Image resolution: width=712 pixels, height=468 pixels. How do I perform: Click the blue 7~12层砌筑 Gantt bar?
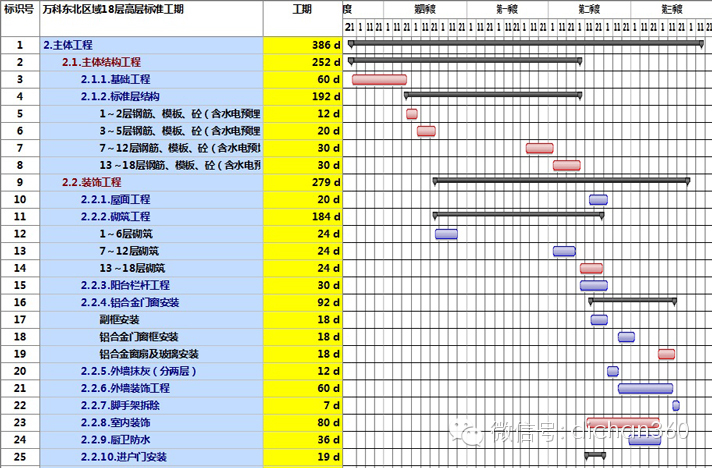pos(564,251)
